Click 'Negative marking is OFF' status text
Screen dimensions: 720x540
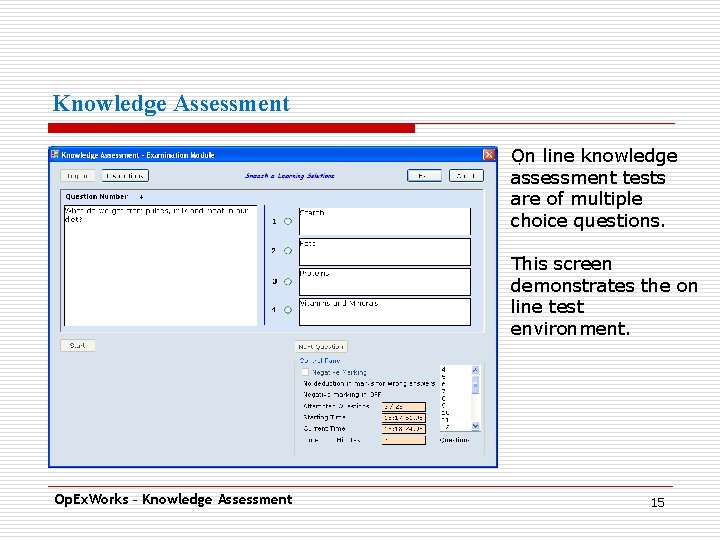(x=342, y=394)
